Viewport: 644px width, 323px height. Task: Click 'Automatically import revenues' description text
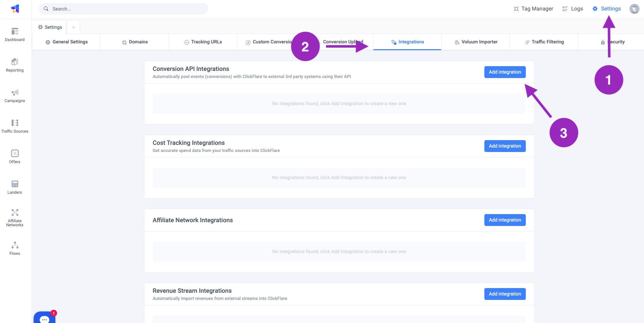(220, 299)
